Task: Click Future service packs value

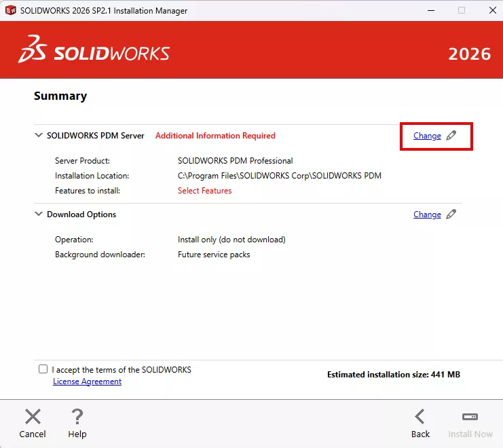Action: click(214, 255)
